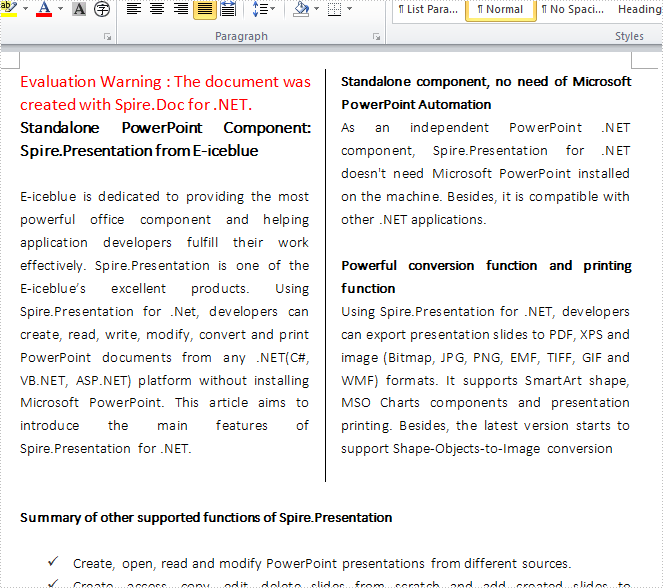Open the line spacing options
This screenshot has width=663, height=588.
(x=263, y=9)
